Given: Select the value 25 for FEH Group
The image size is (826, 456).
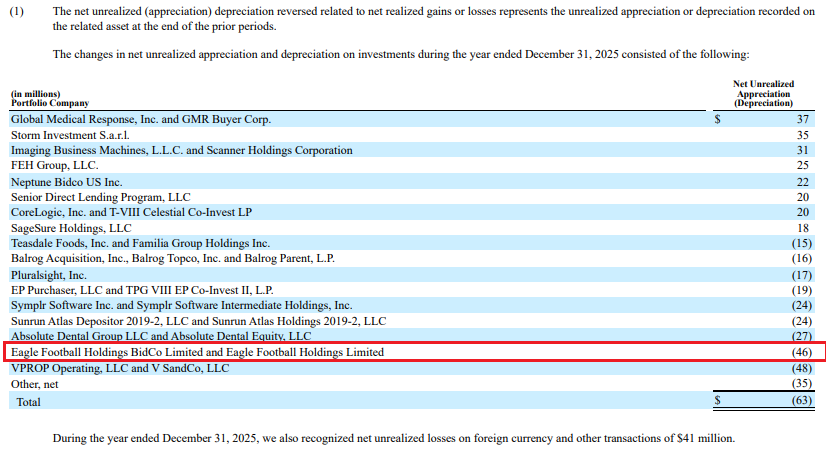Looking at the screenshot, I should click(x=802, y=165).
